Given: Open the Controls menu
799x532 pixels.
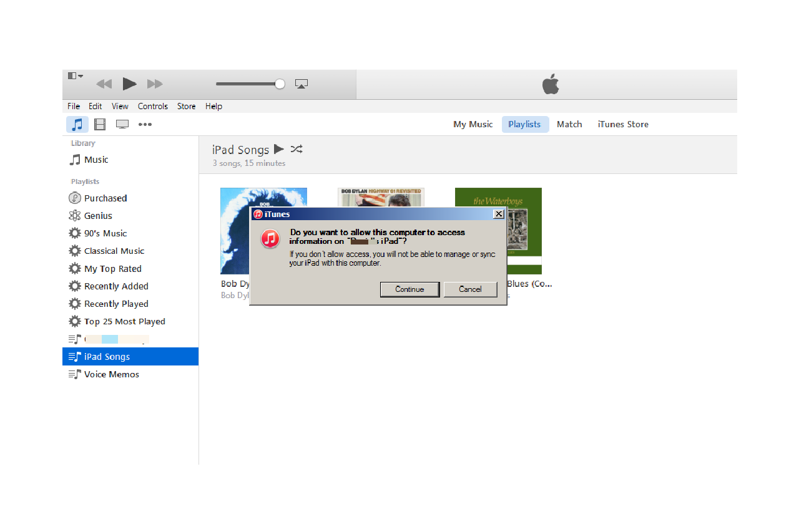Looking at the screenshot, I should point(153,106).
